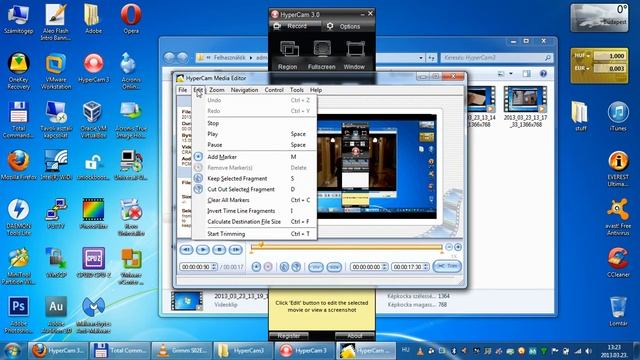Open the Tools menu

pos(297,90)
